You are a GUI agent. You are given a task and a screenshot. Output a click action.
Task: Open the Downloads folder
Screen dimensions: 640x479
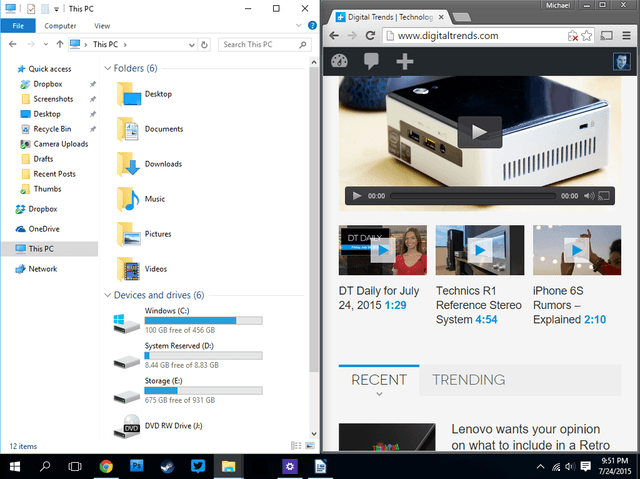(150, 164)
